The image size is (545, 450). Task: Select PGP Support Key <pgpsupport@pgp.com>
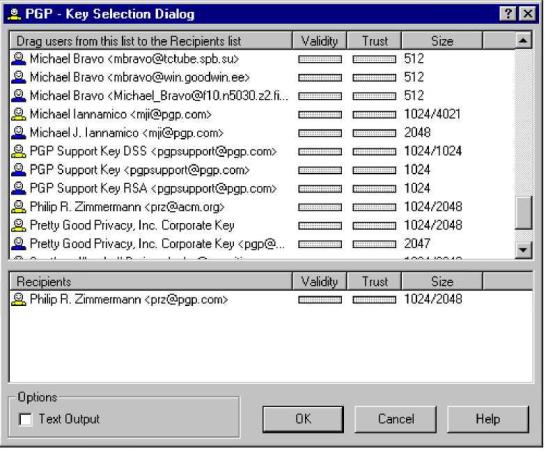tap(140, 170)
